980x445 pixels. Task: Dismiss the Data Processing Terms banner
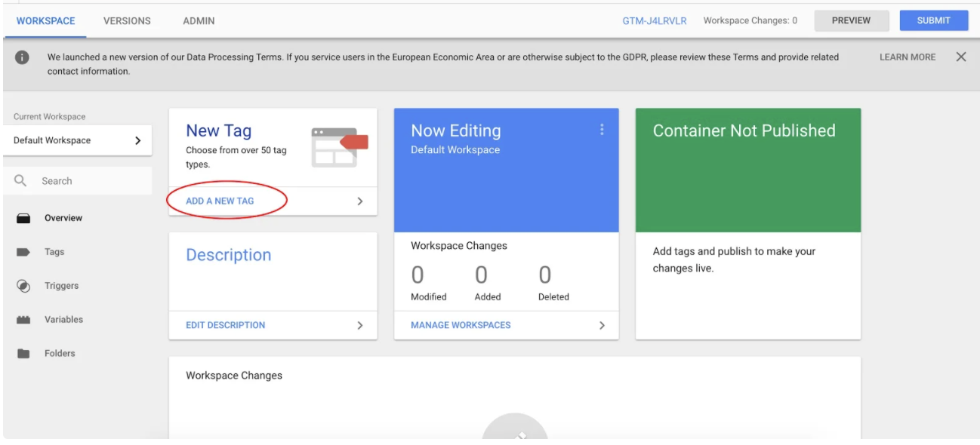[960, 57]
